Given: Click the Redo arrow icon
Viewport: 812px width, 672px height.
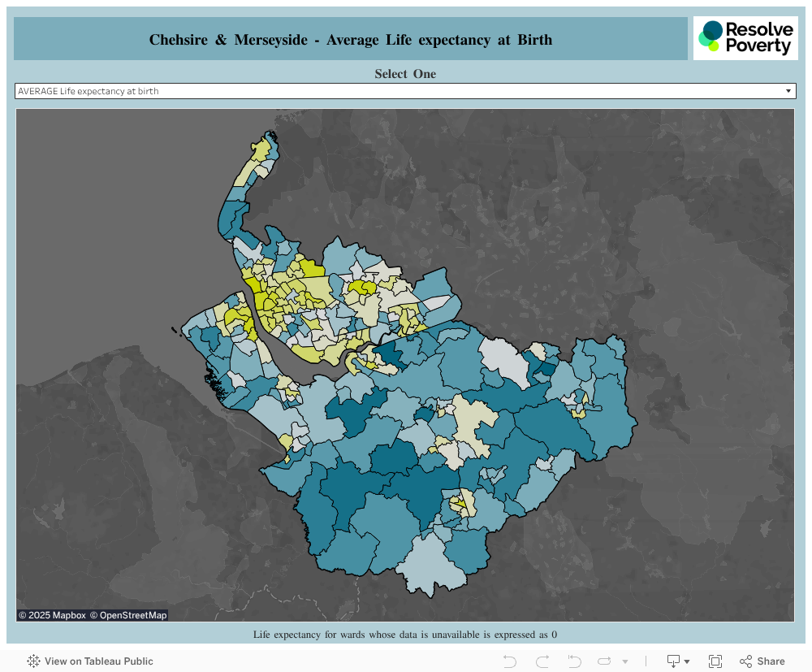Looking at the screenshot, I should click(x=542, y=661).
